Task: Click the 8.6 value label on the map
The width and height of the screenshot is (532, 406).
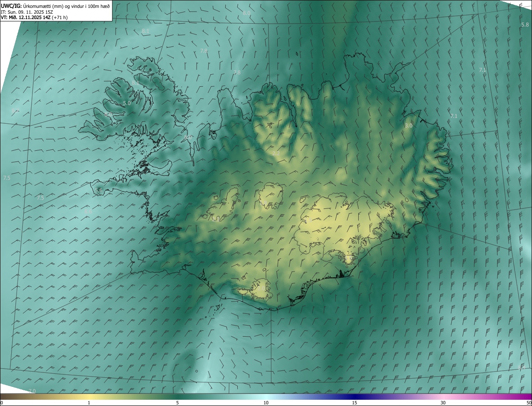Action: point(88,211)
